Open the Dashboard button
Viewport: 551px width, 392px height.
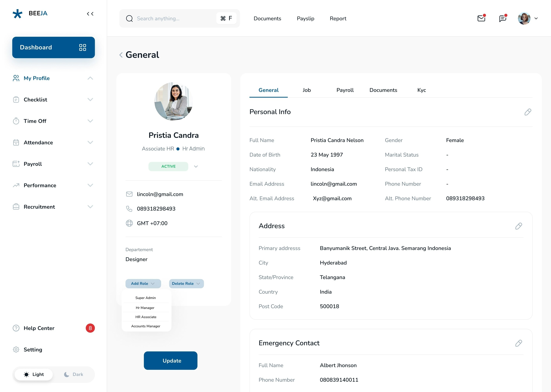pyautogui.click(x=54, y=47)
